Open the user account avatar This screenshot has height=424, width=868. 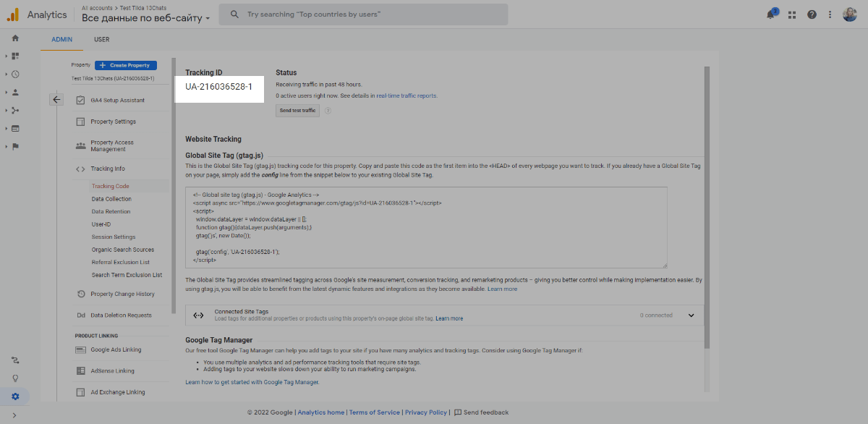pos(850,14)
